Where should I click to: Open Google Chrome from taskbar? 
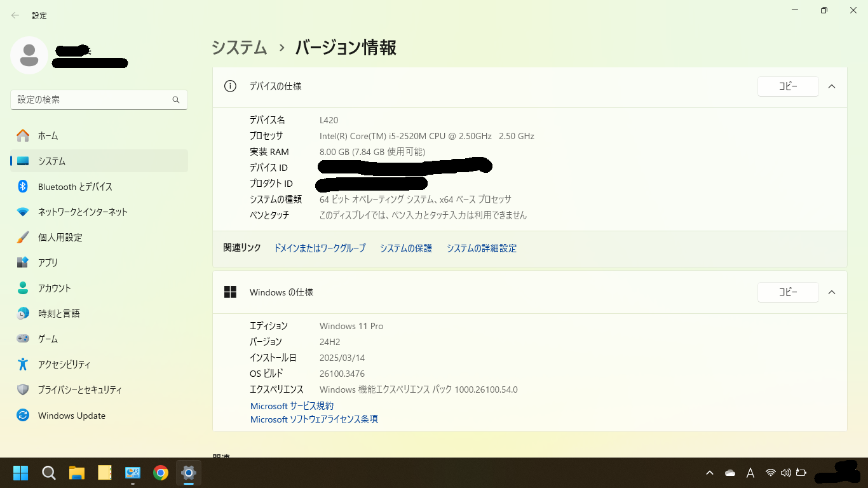[161, 473]
